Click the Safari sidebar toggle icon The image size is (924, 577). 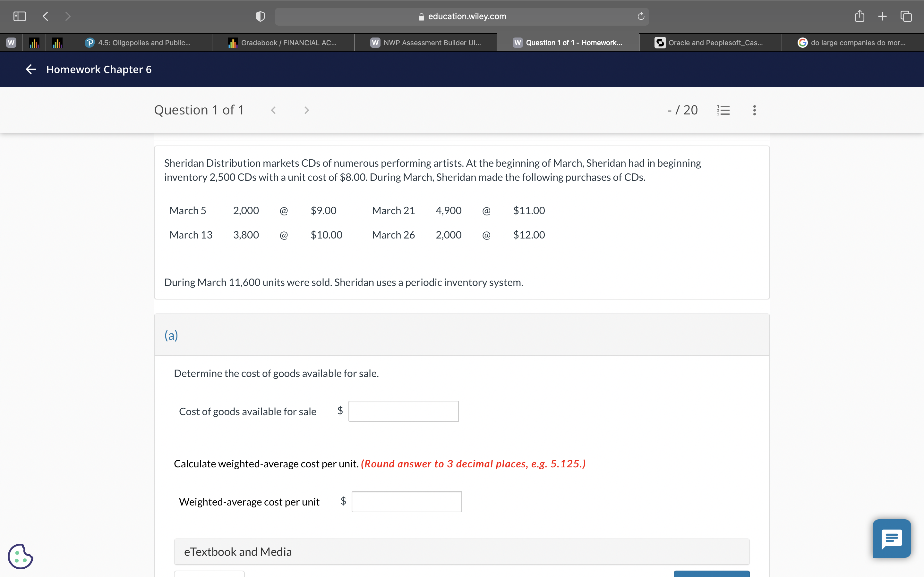[19, 16]
